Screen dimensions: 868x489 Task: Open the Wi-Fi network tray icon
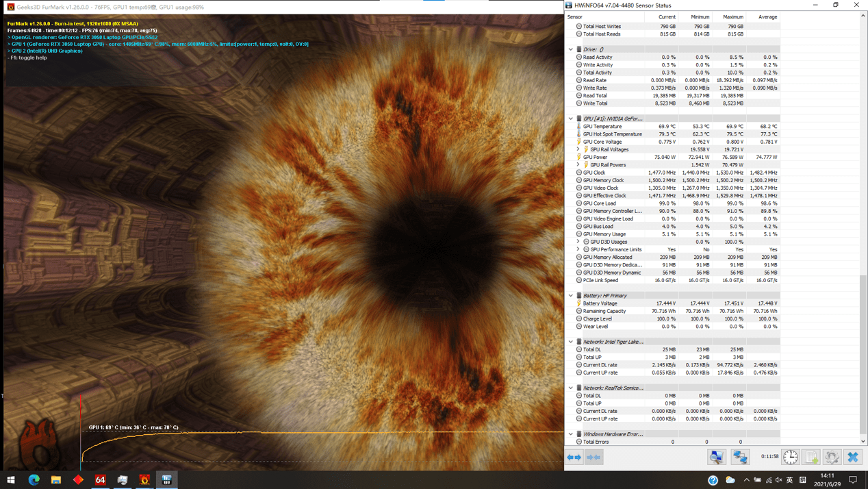click(768, 480)
